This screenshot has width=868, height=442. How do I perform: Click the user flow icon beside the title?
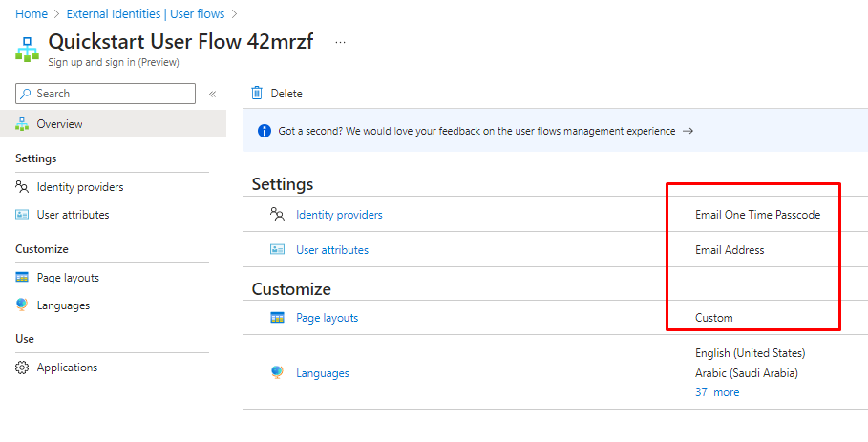28,48
